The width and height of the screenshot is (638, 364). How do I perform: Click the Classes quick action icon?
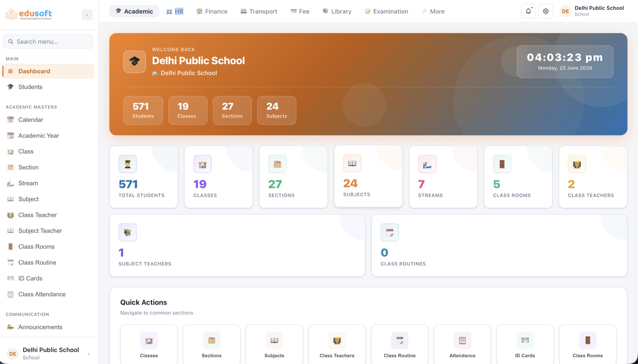click(149, 341)
